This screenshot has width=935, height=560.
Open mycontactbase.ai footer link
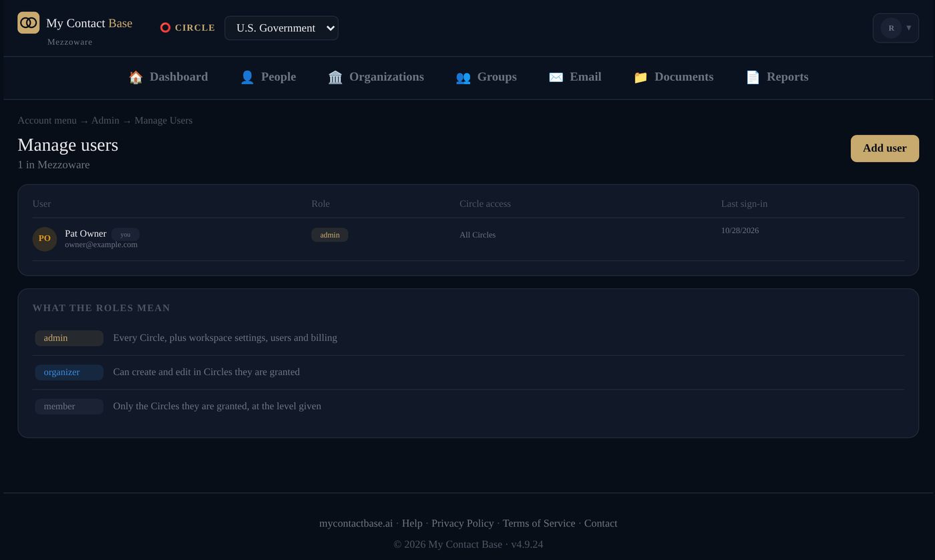356,523
